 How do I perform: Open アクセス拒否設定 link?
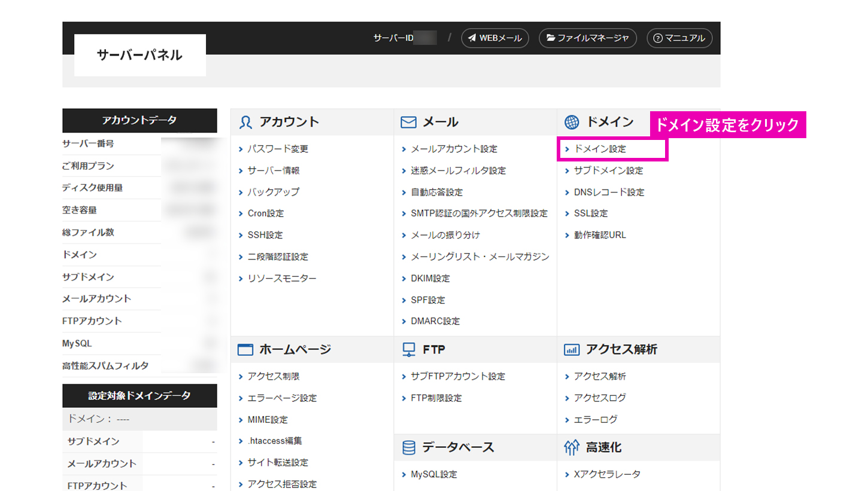[282, 484]
